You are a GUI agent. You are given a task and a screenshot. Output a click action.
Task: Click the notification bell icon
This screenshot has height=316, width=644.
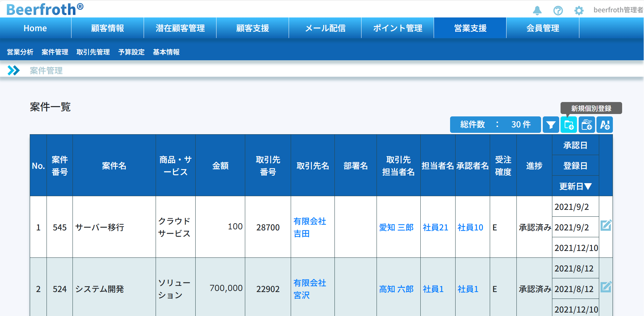click(537, 11)
